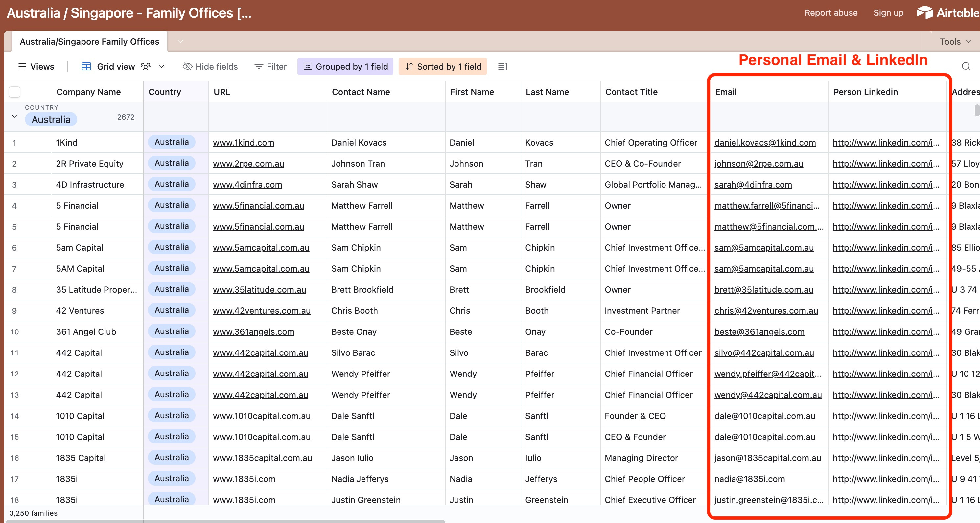The width and height of the screenshot is (980, 523).
Task: Click the Grid view table icon
Action: 86,67
